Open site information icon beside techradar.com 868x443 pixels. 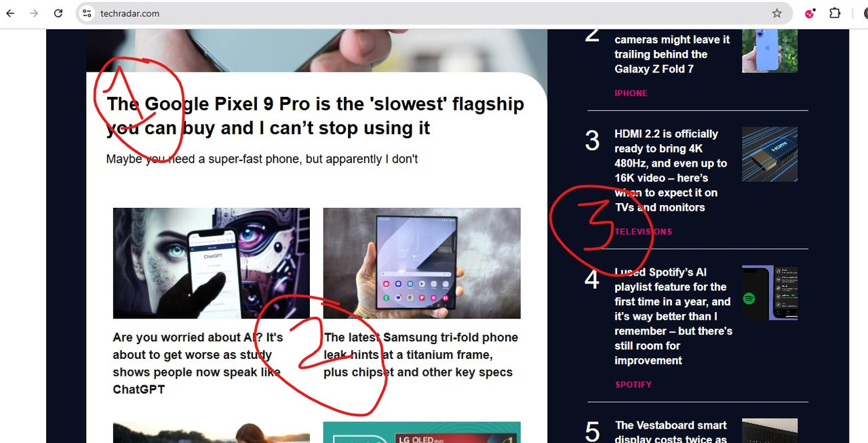86,14
